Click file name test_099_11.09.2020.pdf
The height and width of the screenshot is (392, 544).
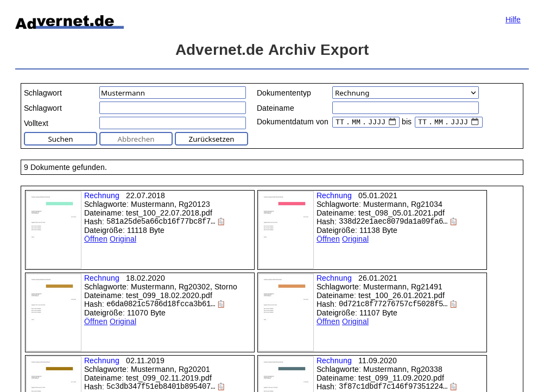401,378
